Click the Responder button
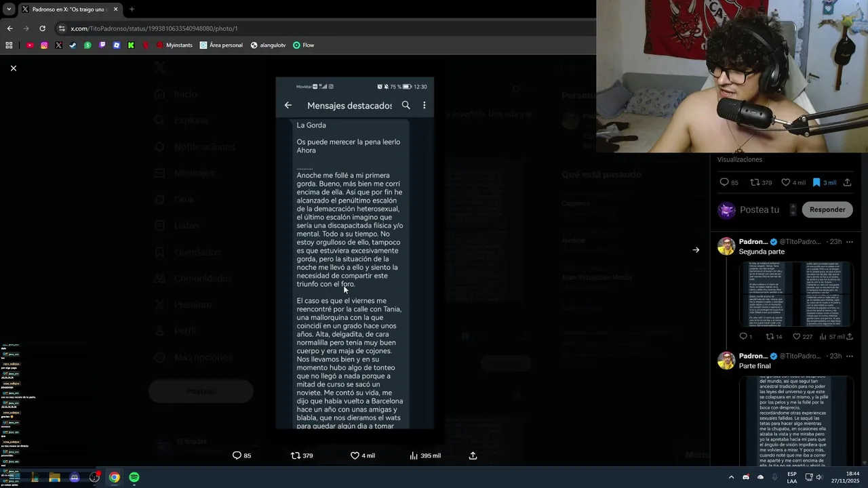This screenshot has width=868, height=488. [x=827, y=209]
